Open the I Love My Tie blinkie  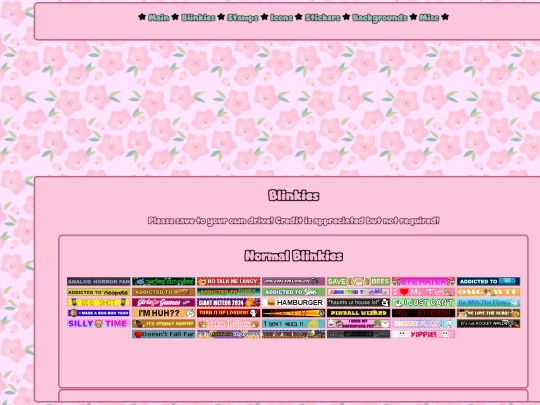(423, 292)
